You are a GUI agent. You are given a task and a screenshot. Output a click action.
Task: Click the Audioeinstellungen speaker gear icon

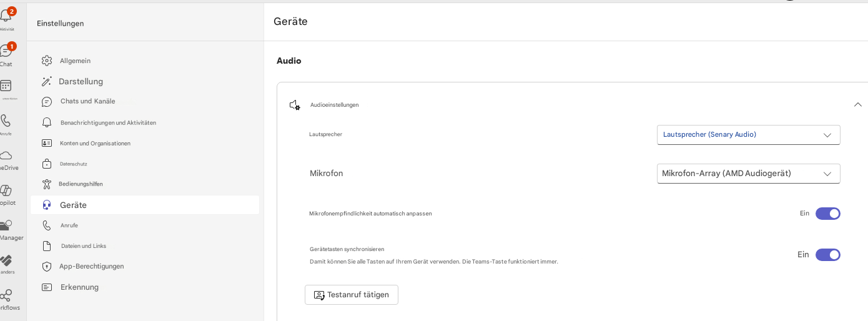click(295, 105)
